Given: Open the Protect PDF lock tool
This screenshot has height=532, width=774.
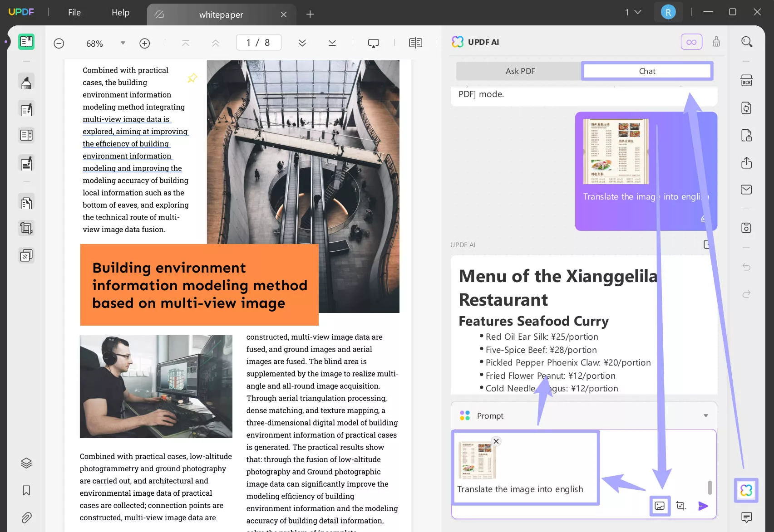Looking at the screenshot, I should point(747,135).
